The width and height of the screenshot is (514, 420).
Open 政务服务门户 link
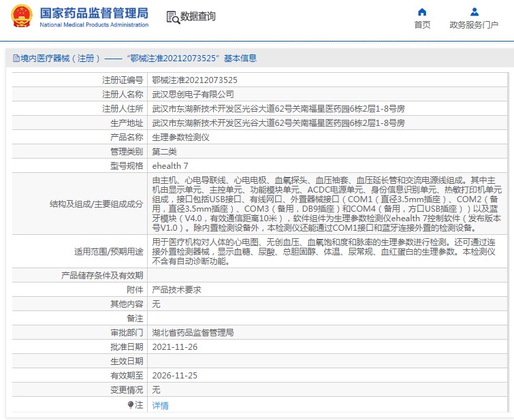(474, 25)
